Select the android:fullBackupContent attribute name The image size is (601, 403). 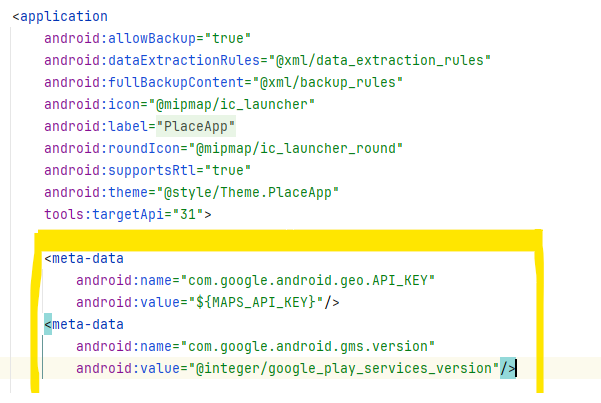pyautogui.click(x=144, y=82)
